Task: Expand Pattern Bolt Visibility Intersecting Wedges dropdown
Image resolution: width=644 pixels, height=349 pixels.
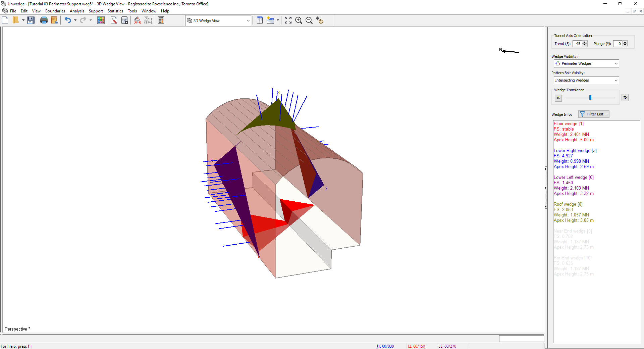Action: click(x=616, y=80)
